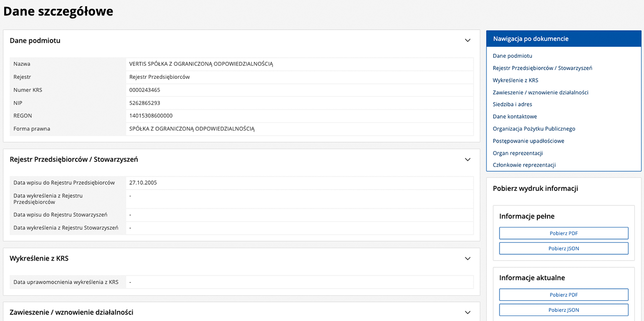
Task: Select the REGON value 14015308600000
Action: (x=150, y=116)
